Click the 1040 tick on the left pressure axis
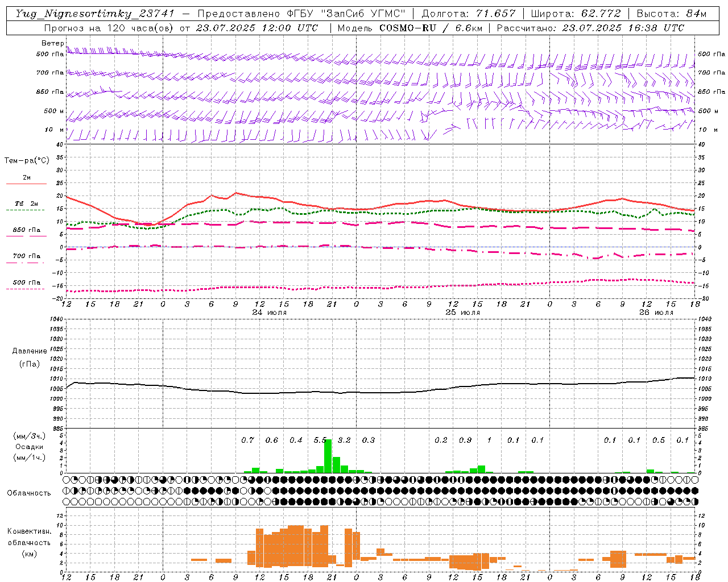728x582 pixels. [55, 319]
